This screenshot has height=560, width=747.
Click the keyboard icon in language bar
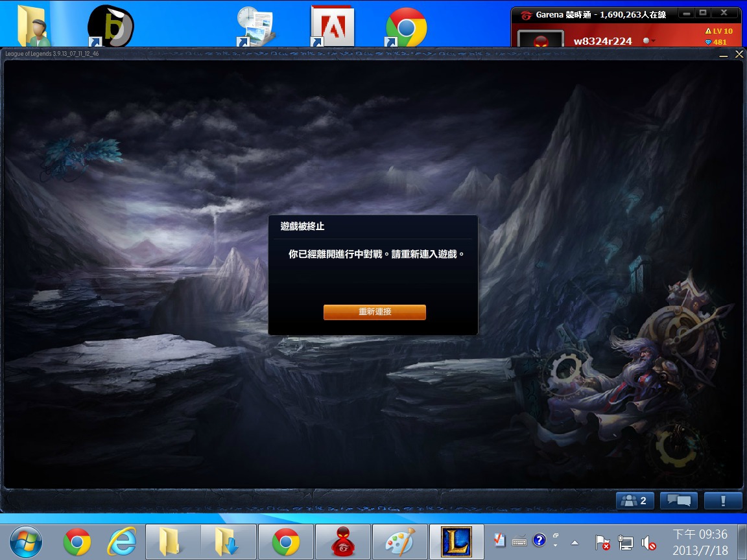[x=519, y=541]
